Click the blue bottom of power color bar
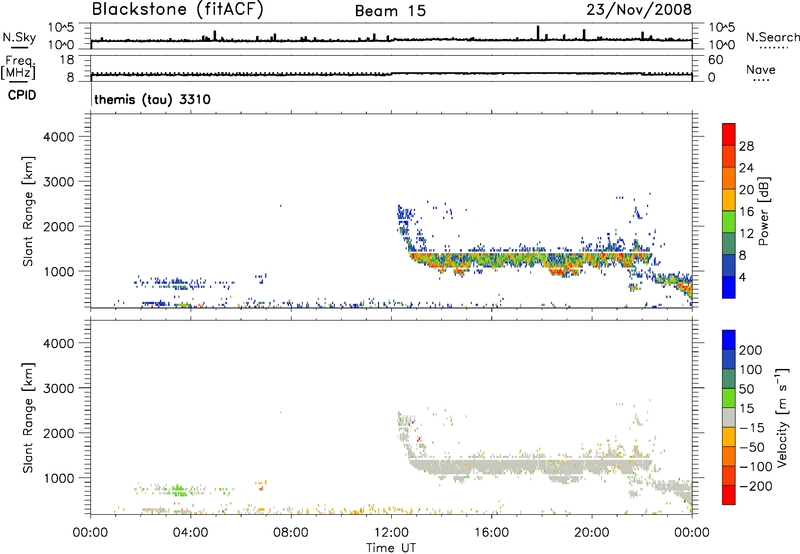This screenshot has height=554, width=800. pos(729,287)
